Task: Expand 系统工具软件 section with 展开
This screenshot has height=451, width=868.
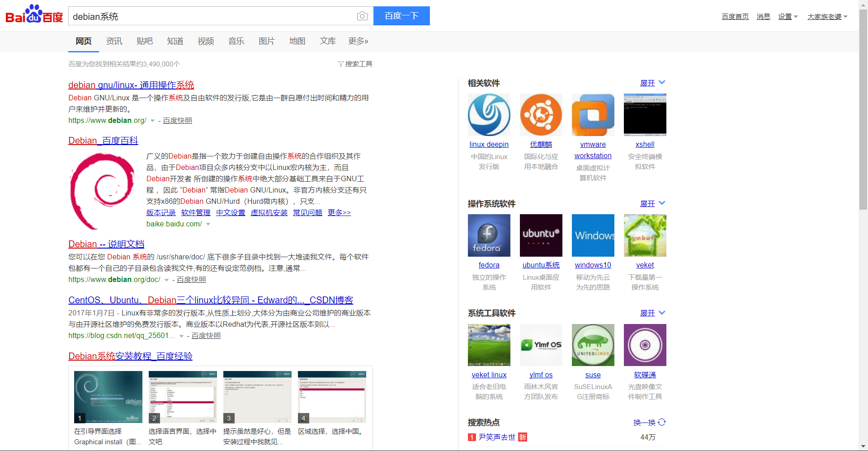Action: (652, 313)
